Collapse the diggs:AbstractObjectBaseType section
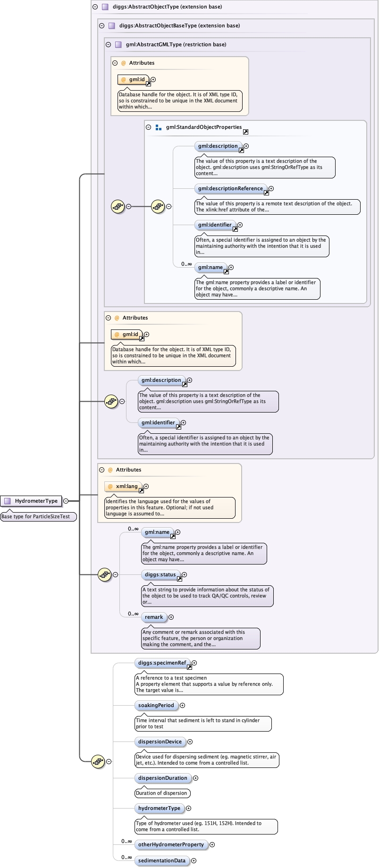Image resolution: width=379 pixels, height=868 pixels. 102,26
